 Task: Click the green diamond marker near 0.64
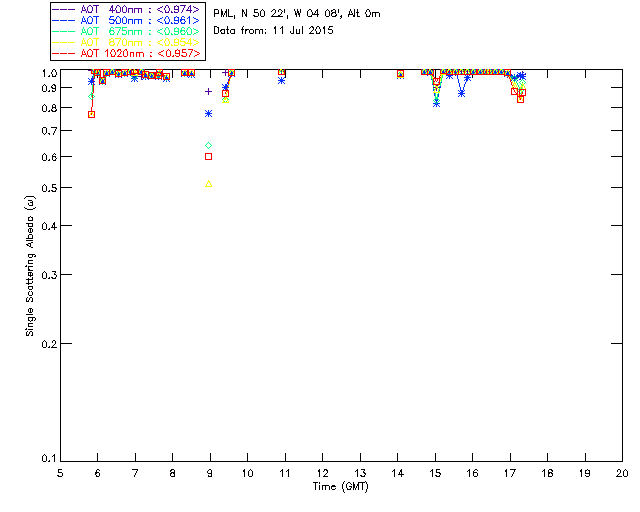pos(209,145)
